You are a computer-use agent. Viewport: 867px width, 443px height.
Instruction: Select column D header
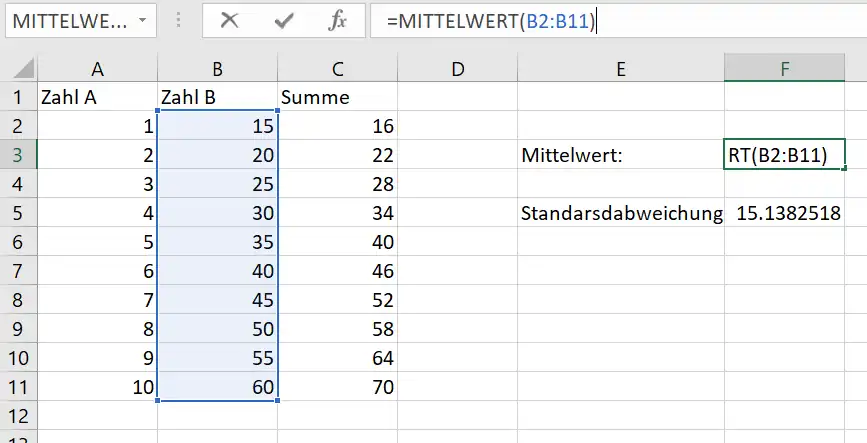(457, 69)
